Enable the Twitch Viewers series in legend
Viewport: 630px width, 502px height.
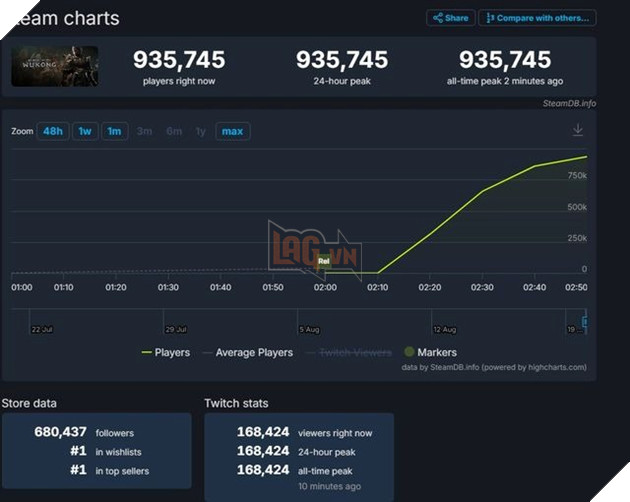pyautogui.click(x=348, y=352)
